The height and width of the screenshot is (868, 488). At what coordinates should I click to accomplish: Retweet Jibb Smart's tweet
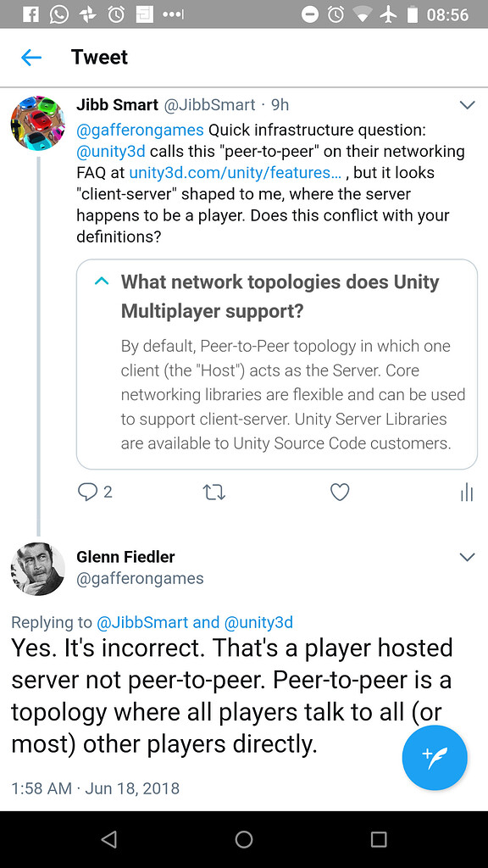tap(213, 492)
